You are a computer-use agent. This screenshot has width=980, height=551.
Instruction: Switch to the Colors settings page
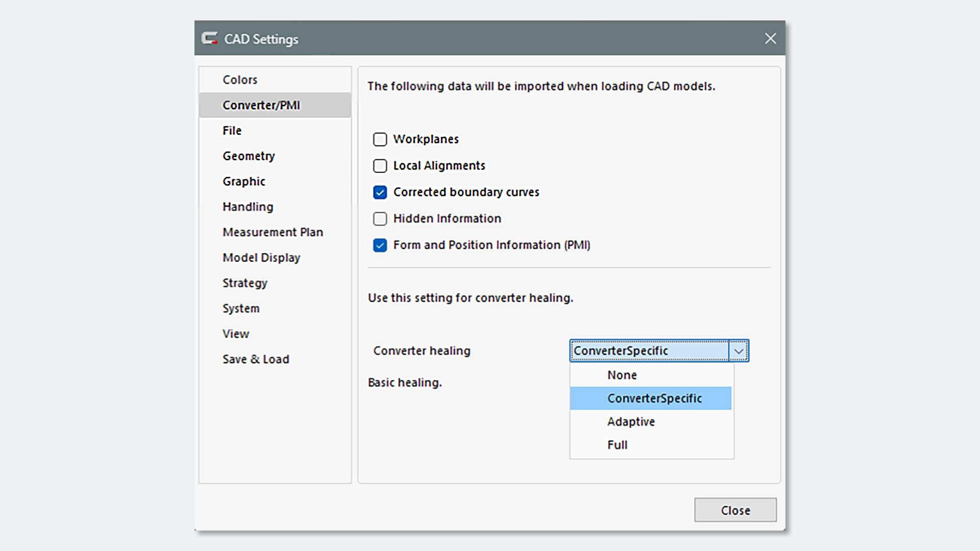(240, 80)
